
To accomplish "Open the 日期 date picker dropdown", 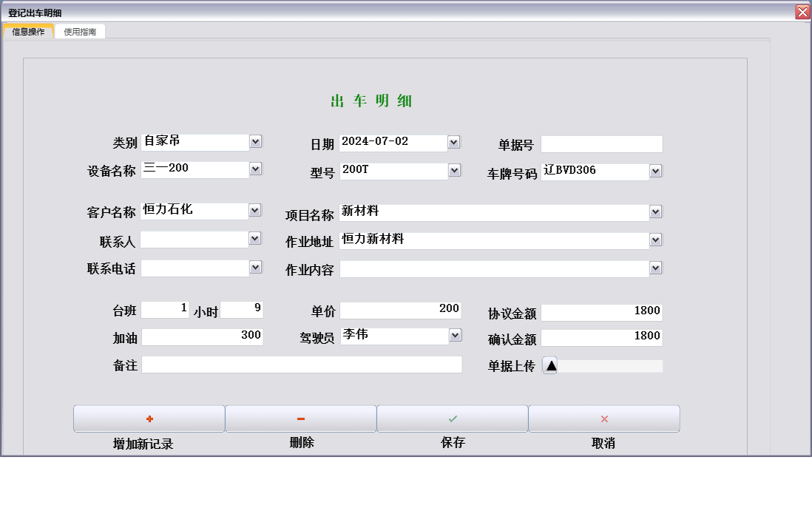I will point(453,142).
